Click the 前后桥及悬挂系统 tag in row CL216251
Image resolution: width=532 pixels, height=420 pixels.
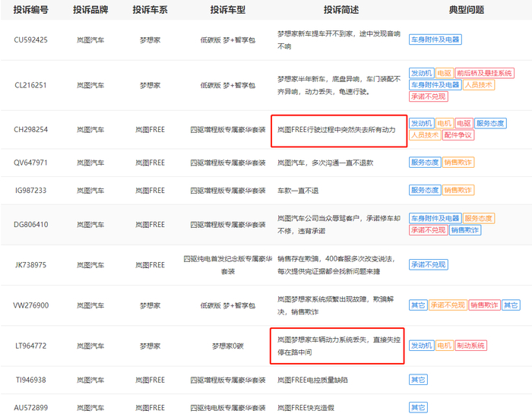pos(484,73)
